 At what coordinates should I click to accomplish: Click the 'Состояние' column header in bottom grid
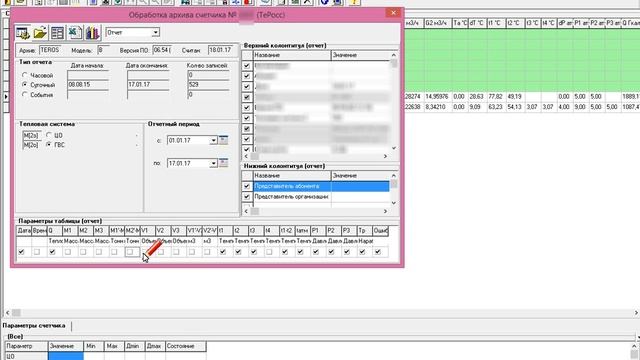click(186, 346)
